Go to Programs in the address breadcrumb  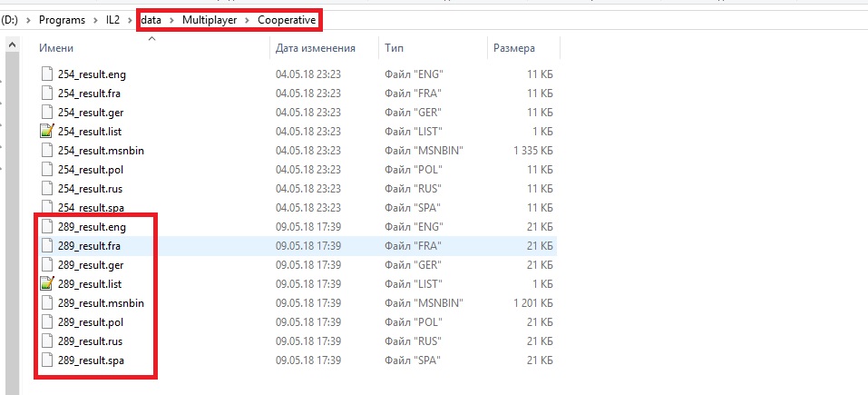click(x=62, y=21)
